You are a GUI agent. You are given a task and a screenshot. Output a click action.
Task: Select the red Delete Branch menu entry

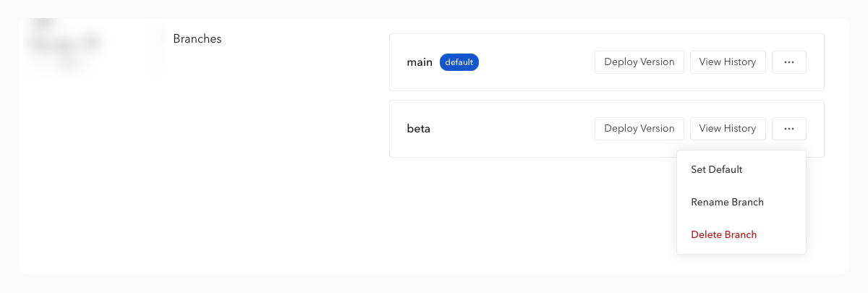(x=723, y=234)
